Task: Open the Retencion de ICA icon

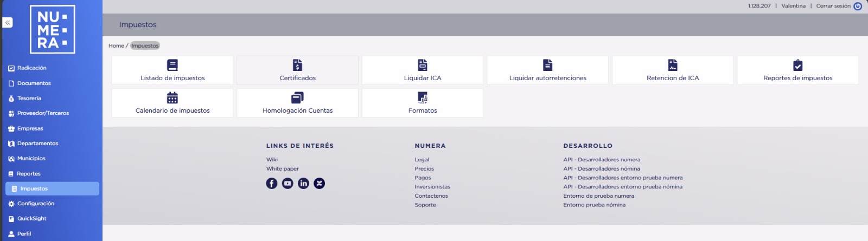Action: coord(673,66)
